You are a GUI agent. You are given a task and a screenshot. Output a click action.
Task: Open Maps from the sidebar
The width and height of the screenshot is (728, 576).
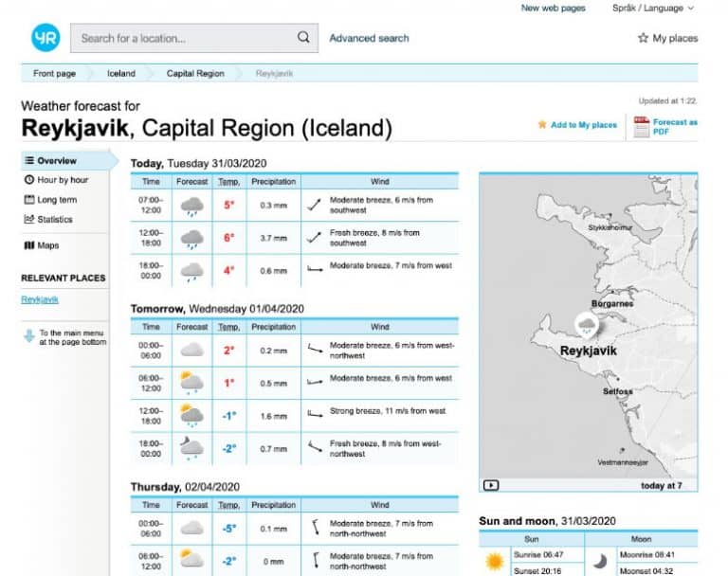[x=47, y=246]
